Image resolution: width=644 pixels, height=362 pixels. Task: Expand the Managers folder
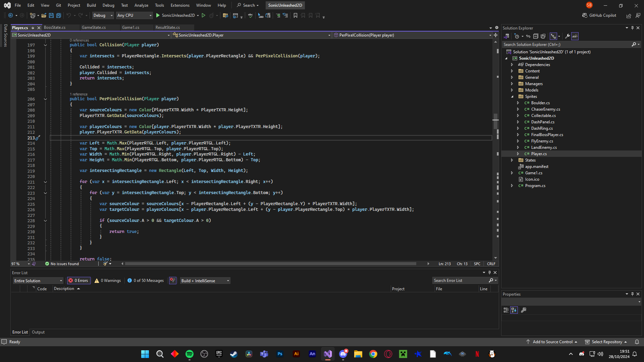tap(512, 84)
